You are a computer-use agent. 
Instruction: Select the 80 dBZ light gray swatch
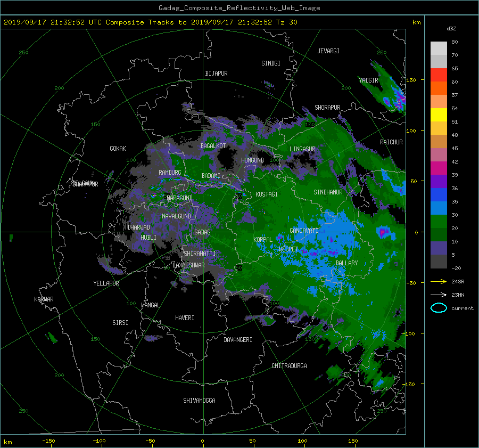click(x=439, y=48)
